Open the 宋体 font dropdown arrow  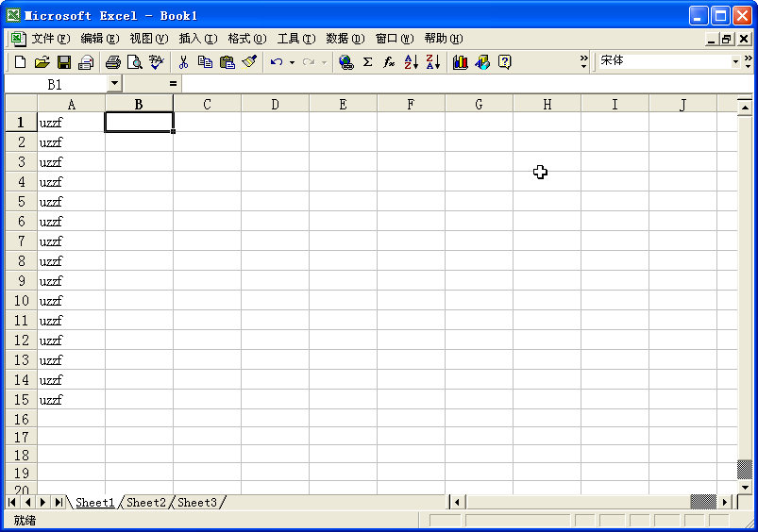click(735, 61)
